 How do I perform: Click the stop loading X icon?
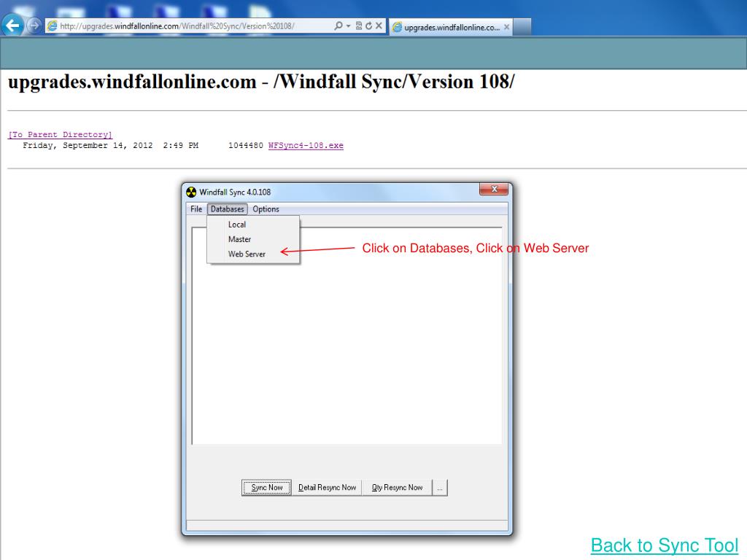[x=379, y=26]
